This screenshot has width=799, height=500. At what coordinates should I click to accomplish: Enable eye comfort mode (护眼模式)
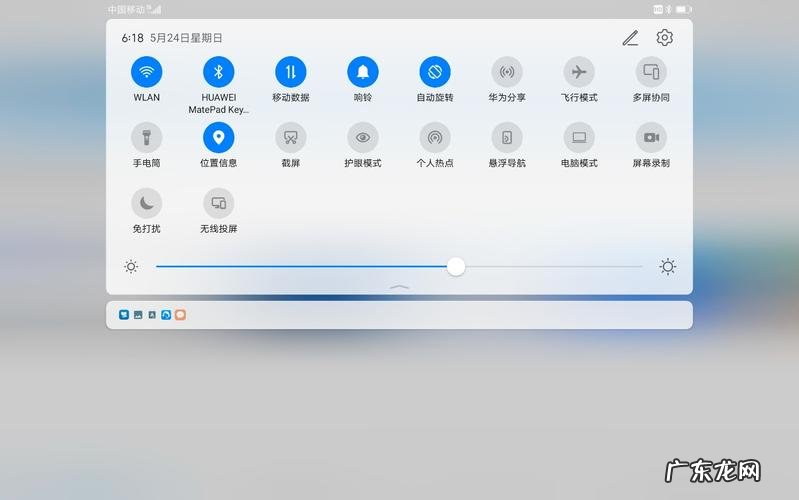pyautogui.click(x=363, y=138)
